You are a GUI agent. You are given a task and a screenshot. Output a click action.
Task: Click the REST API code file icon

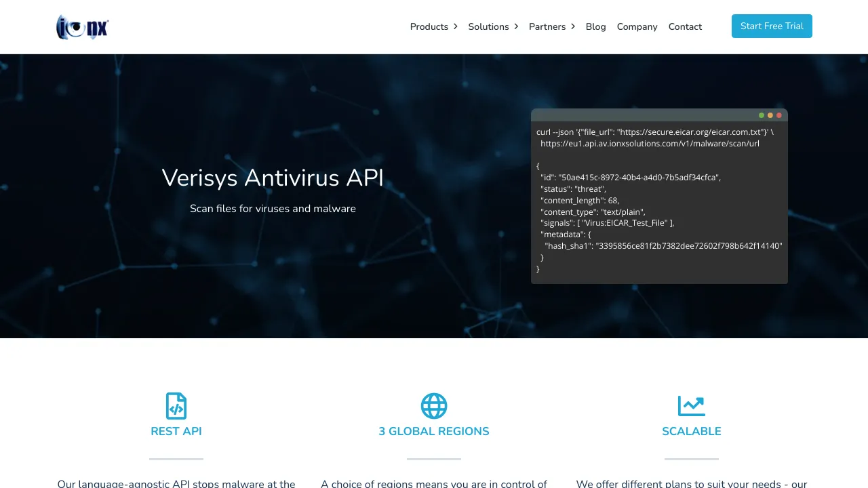[176, 406]
